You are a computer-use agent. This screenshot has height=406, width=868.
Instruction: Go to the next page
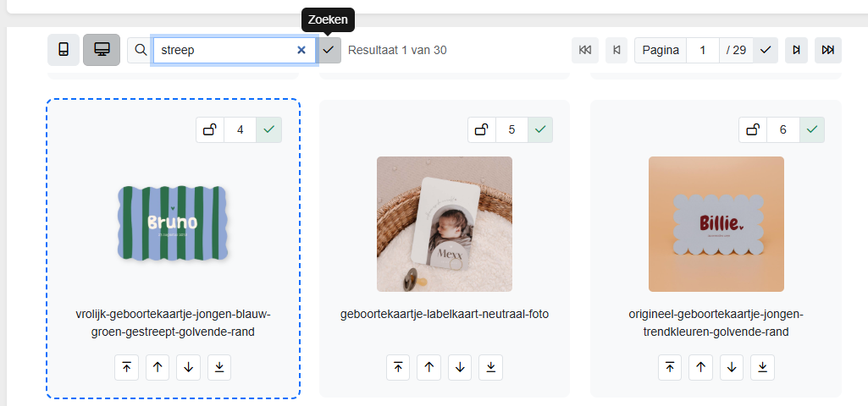[796, 50]
